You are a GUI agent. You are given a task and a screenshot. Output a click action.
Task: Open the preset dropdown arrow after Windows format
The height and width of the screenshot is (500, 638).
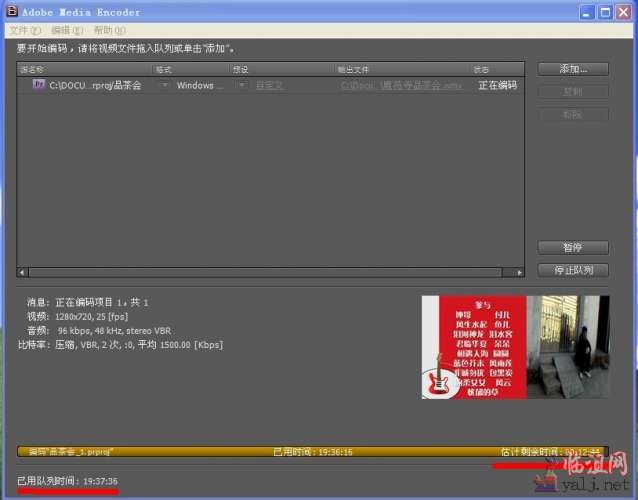tap(242, 86)
